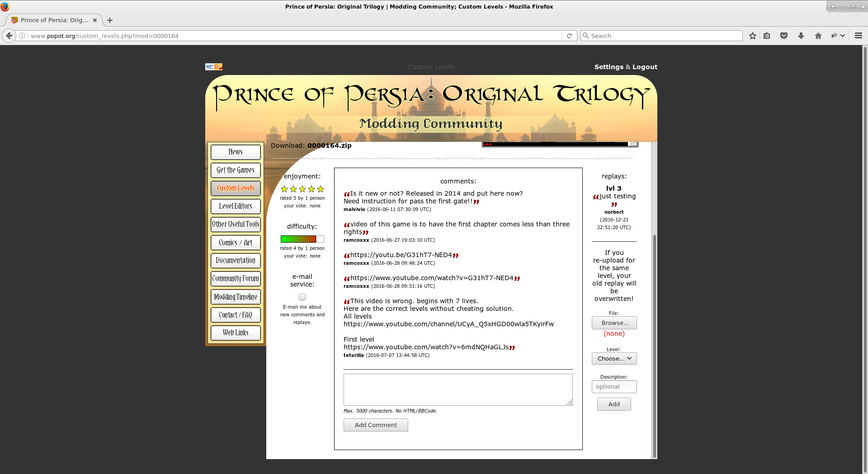Focus the replay Description optional field
The height and width of the screenshot is (474, 868).
pyautogui.click(x=614, y=386)
